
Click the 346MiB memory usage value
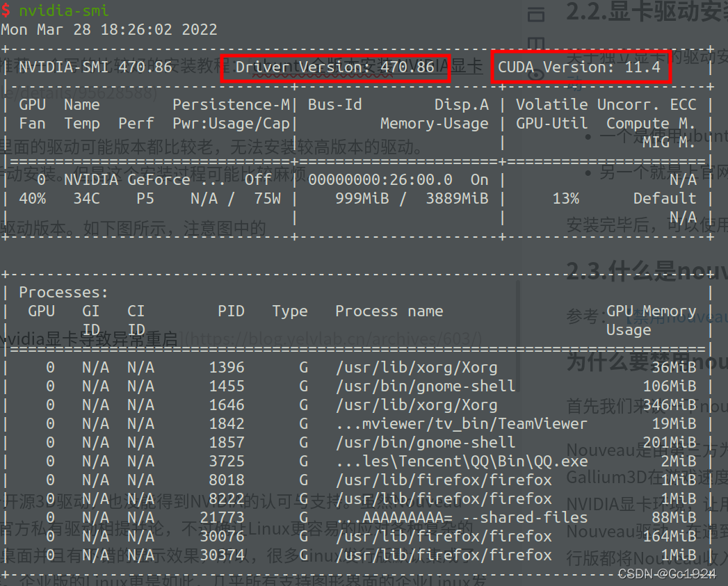coord(669,405)
